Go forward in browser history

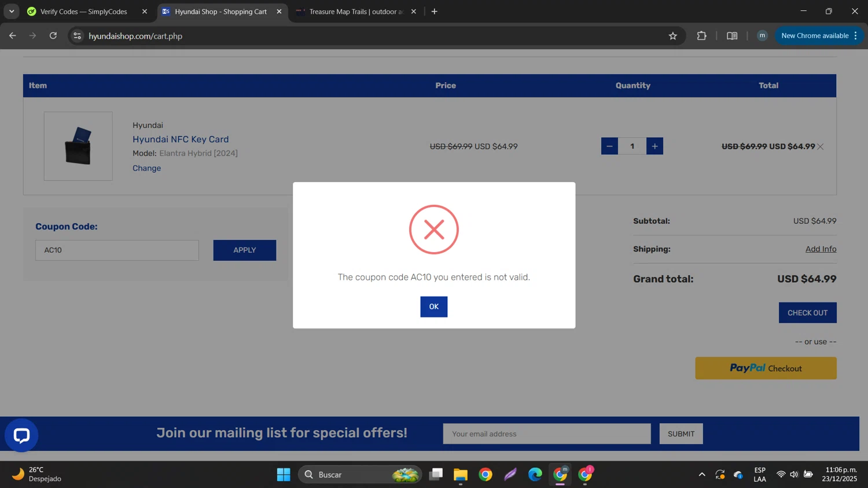point(33,36)
